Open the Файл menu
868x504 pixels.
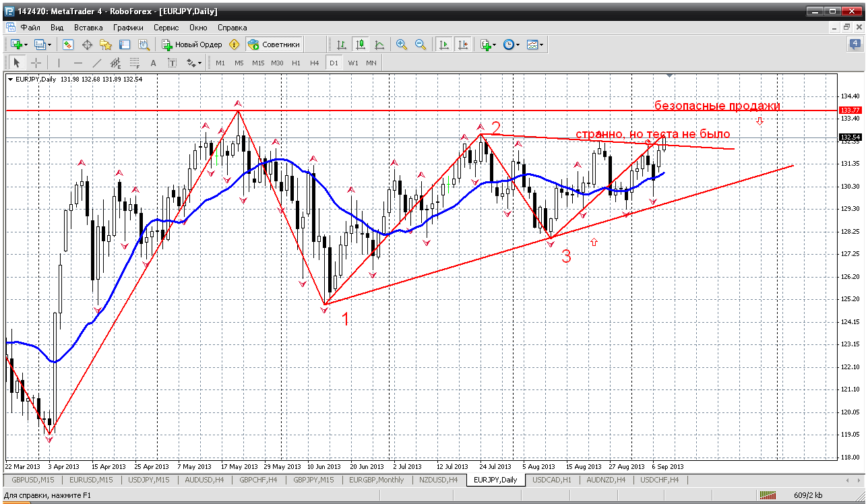30,28
